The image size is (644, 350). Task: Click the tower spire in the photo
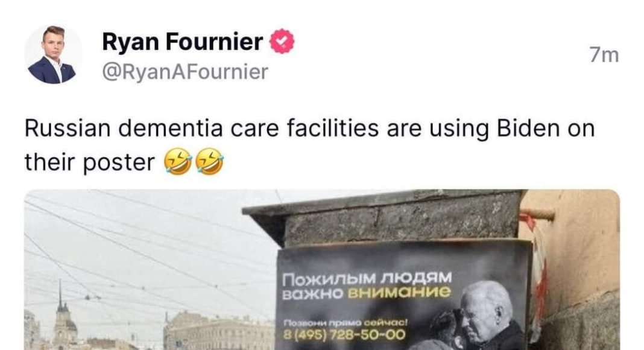[x=60, y=297]
